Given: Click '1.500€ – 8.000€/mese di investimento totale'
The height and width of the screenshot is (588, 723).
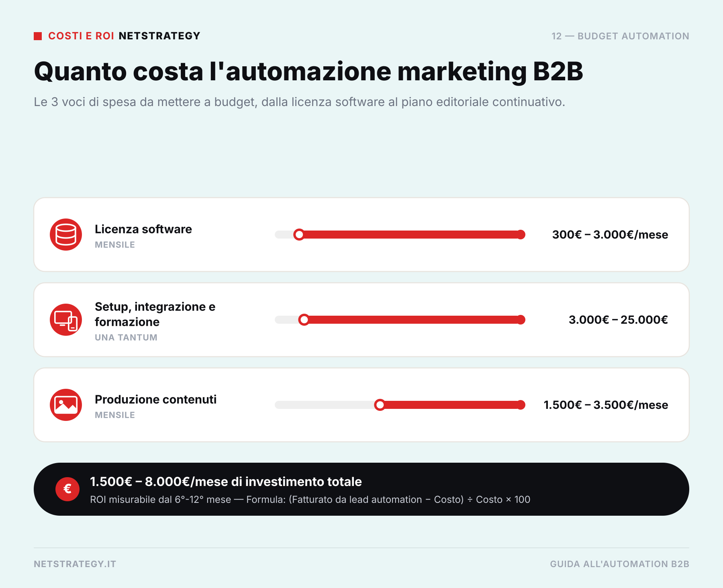Looking at the screenshot, I should click(x=226, y=482).
